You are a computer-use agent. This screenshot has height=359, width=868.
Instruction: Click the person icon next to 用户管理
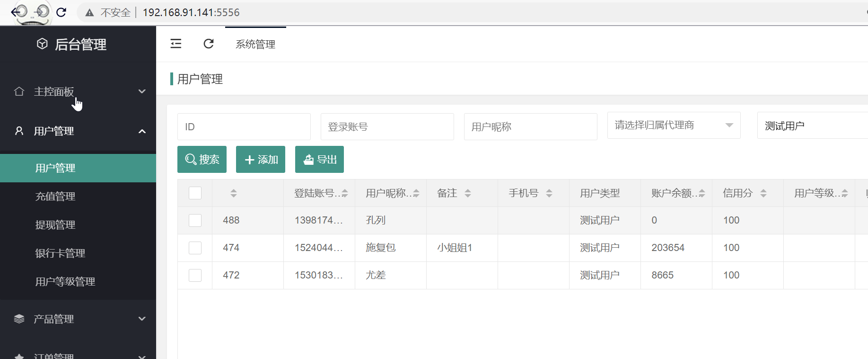[19, 131]
